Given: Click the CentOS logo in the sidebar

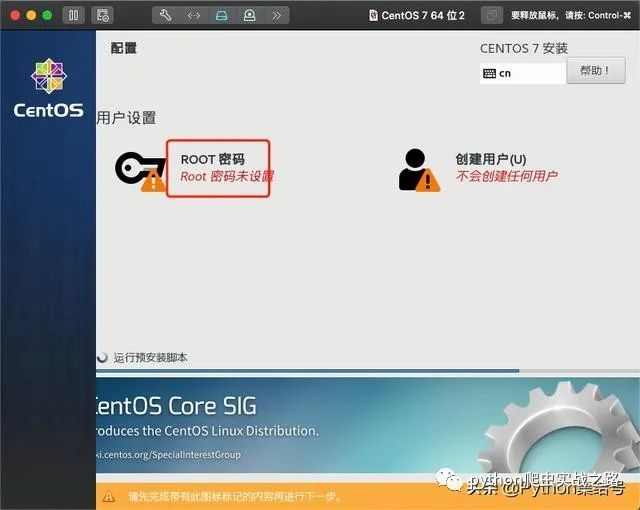Looking at the screenshot, I should [x=49, y=88].
